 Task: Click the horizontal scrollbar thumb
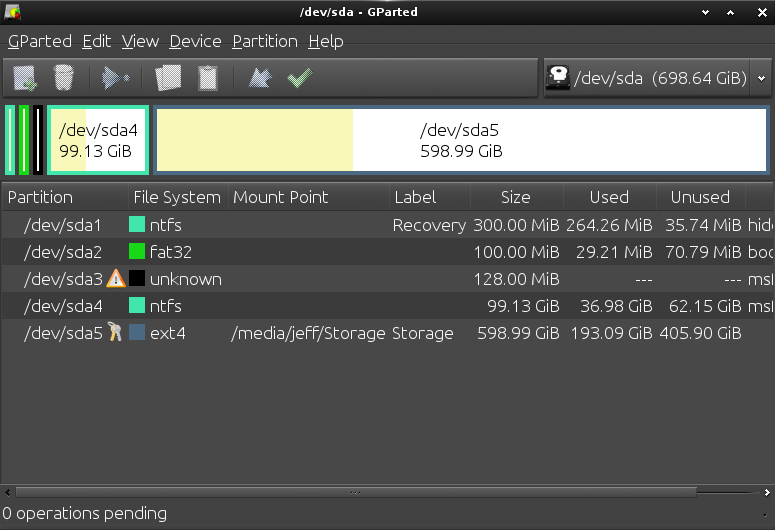click(x=356, y=492)
